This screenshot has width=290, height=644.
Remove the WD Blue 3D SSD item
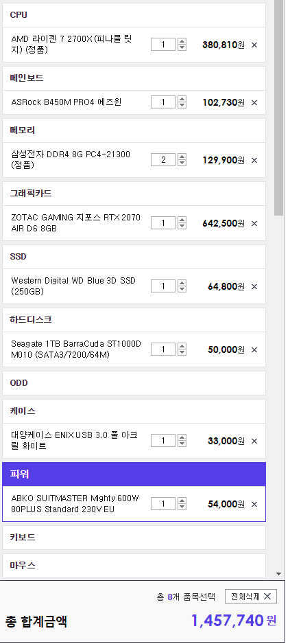coord(254,286)
